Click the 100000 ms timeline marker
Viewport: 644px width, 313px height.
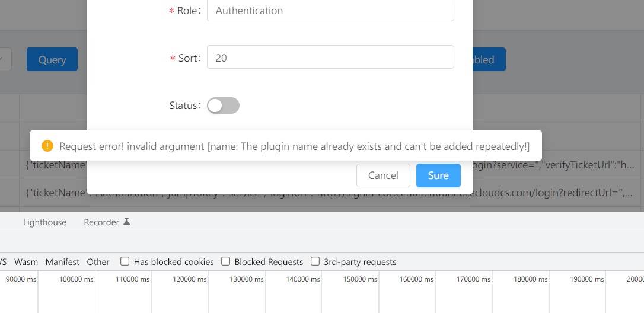point(76,279)
